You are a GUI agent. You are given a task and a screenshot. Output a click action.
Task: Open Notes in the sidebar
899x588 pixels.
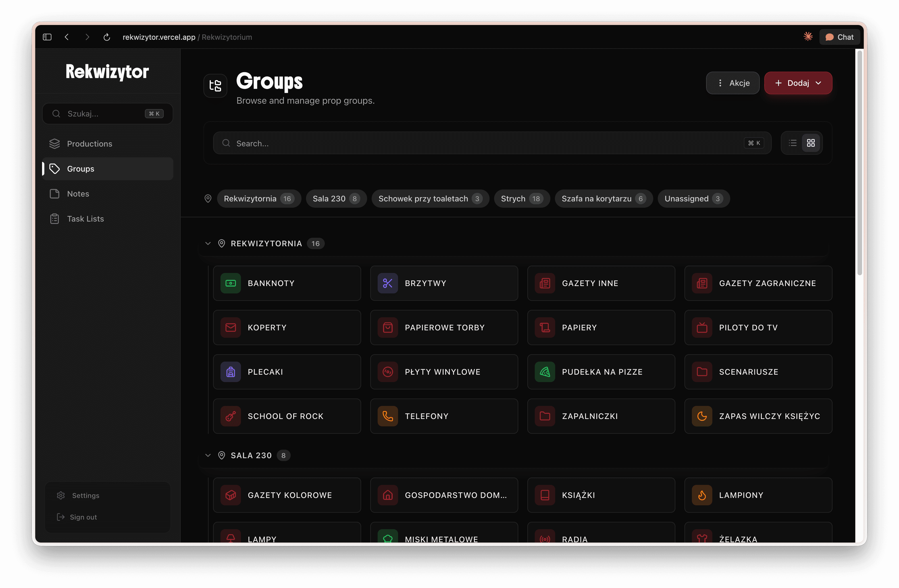pos(108,194)
